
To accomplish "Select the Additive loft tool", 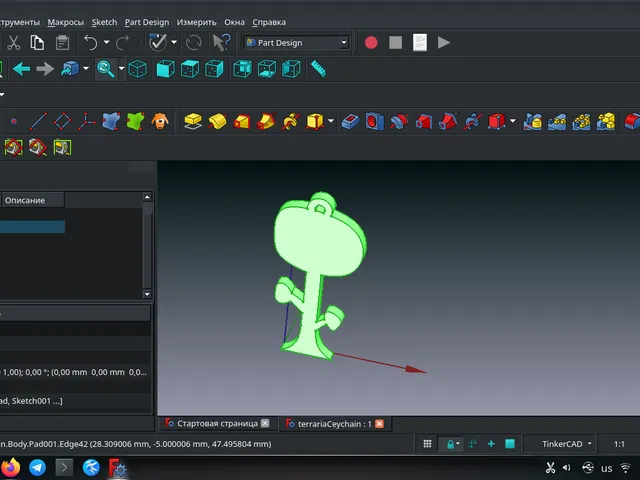I will (242, 121).
